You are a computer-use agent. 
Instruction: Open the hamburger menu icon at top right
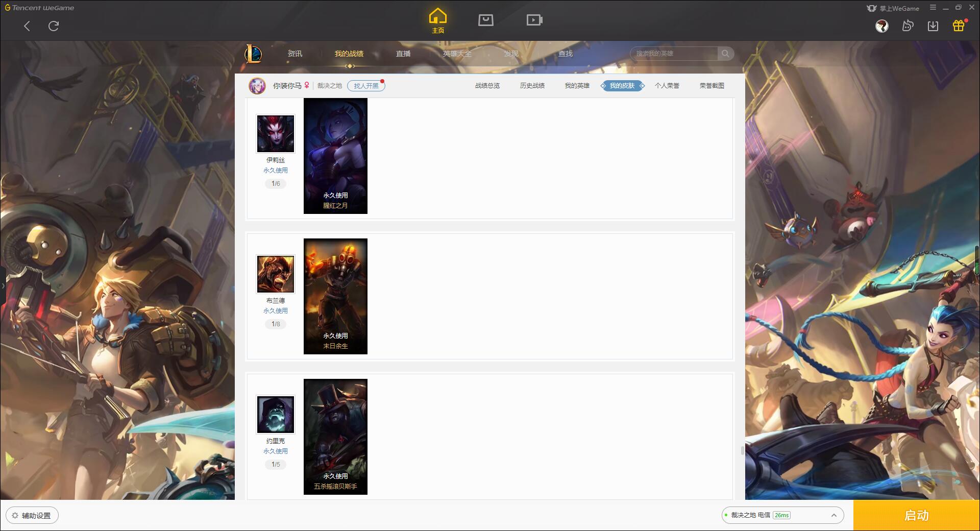pyautogui.click(x=933, y=8)
